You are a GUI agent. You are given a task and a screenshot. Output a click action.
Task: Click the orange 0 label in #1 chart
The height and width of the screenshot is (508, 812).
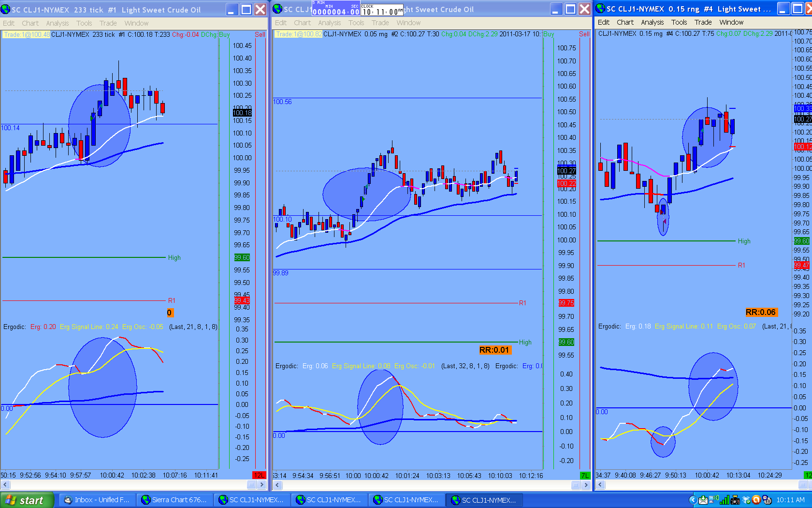point(170,313)
